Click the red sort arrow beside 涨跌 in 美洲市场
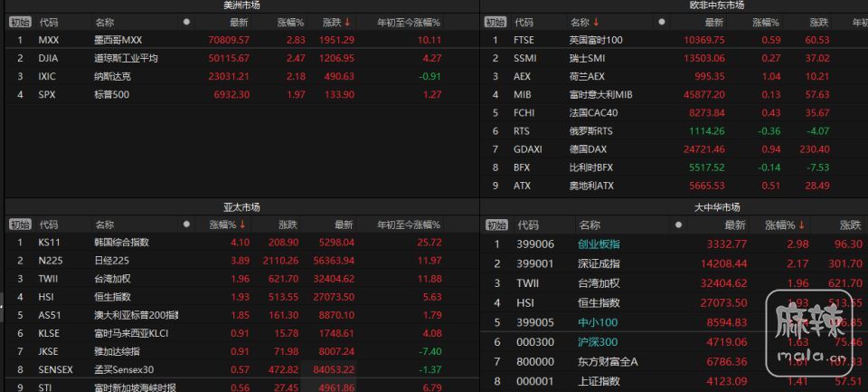 347,22
